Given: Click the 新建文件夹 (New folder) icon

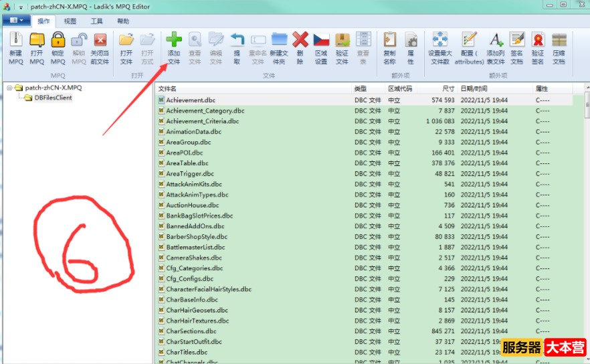Looking at the screenshot, I should 279,39.
